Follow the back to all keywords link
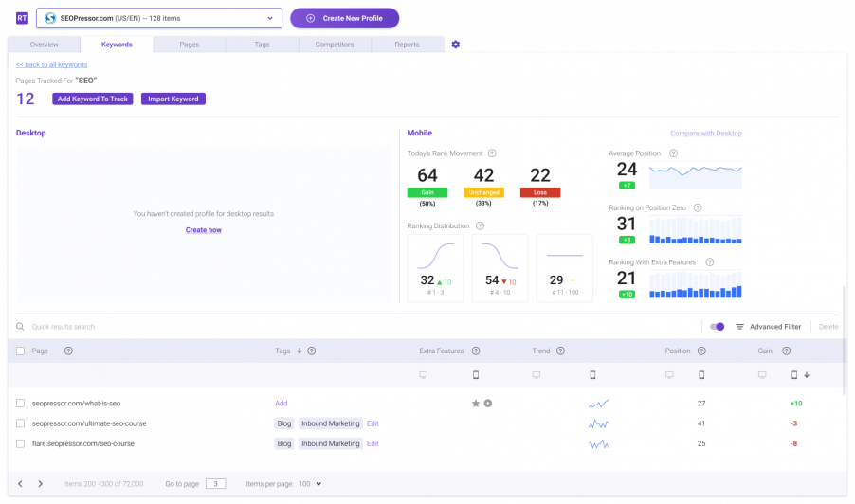 coord(52,64)
